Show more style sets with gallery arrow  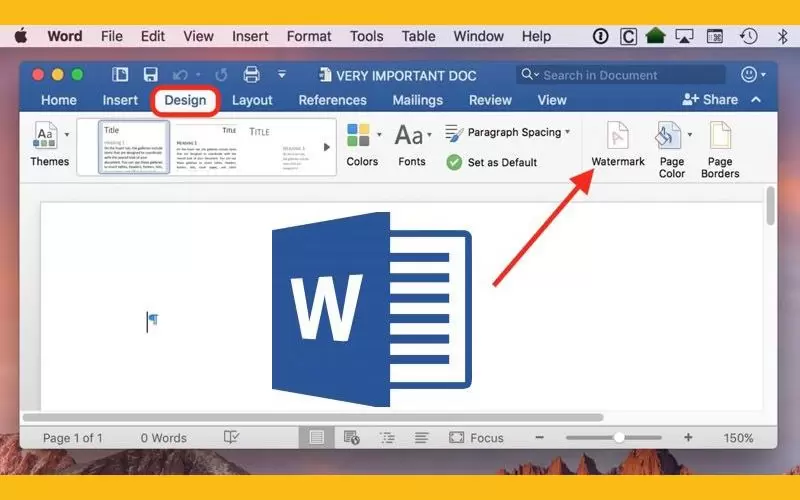tap(327, 147)
